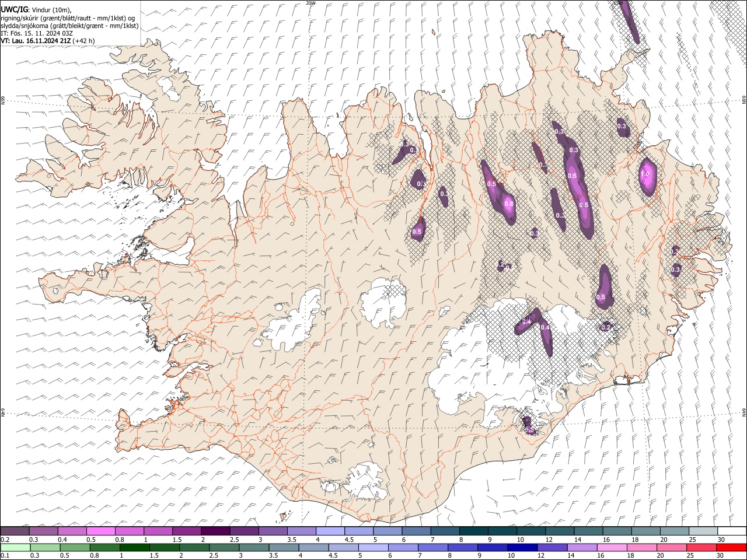This screenshot has width=747, height=560.
Task: Click the '4.5' label under the purple-teal legend
Action: click(x=349, y=540)
